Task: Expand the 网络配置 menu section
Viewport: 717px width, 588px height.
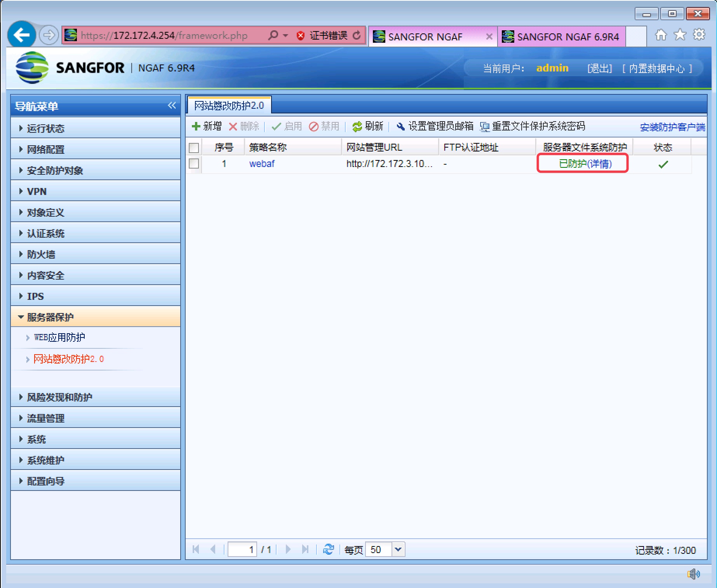Action: [96, 149]
